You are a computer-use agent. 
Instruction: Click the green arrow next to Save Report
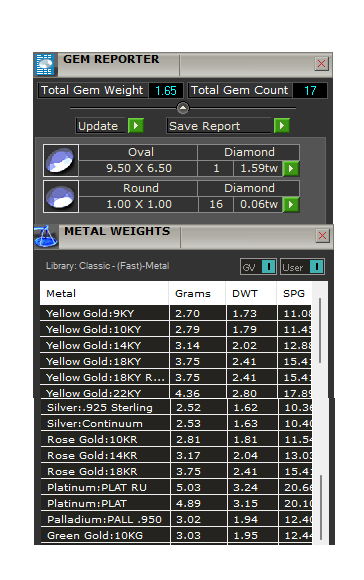pyautogui.click(x=282, y=125)
